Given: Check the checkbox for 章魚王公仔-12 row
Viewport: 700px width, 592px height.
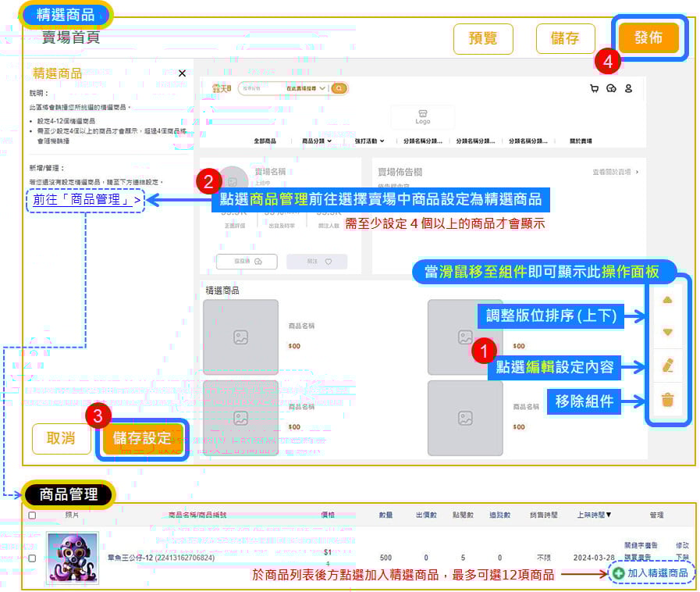Looking at the screenshot, I should (32, 558).
